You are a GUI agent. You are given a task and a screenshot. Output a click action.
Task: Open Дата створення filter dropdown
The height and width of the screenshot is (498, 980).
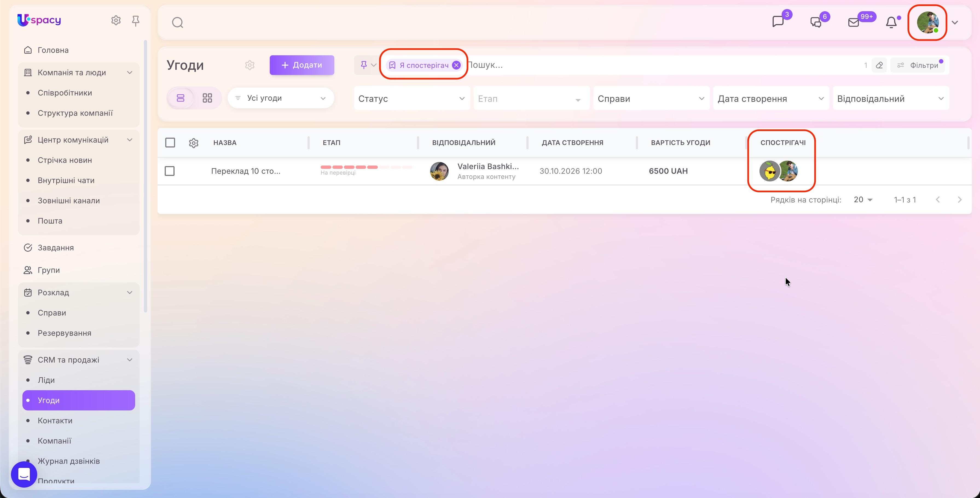tap(771, 99)
